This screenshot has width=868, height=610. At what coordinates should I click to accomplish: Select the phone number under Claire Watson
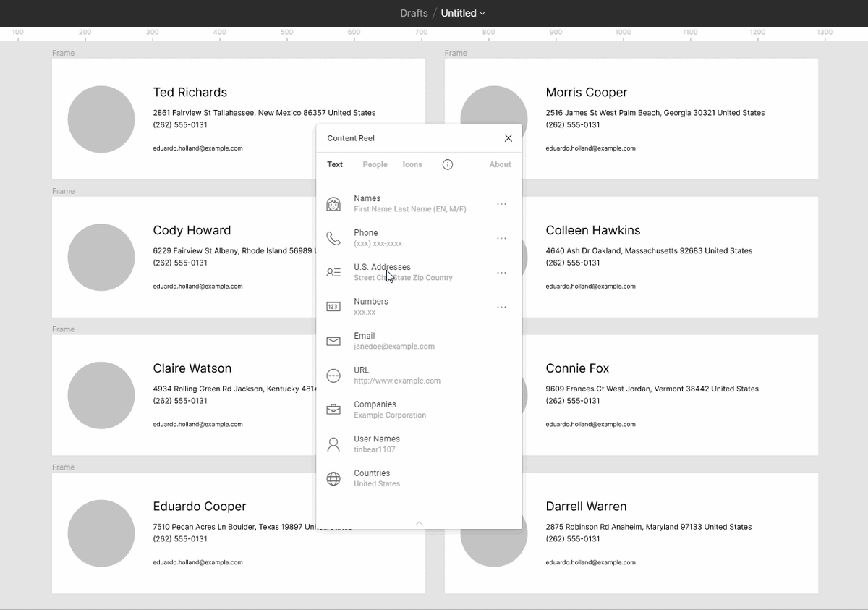(x=180, y=401)
